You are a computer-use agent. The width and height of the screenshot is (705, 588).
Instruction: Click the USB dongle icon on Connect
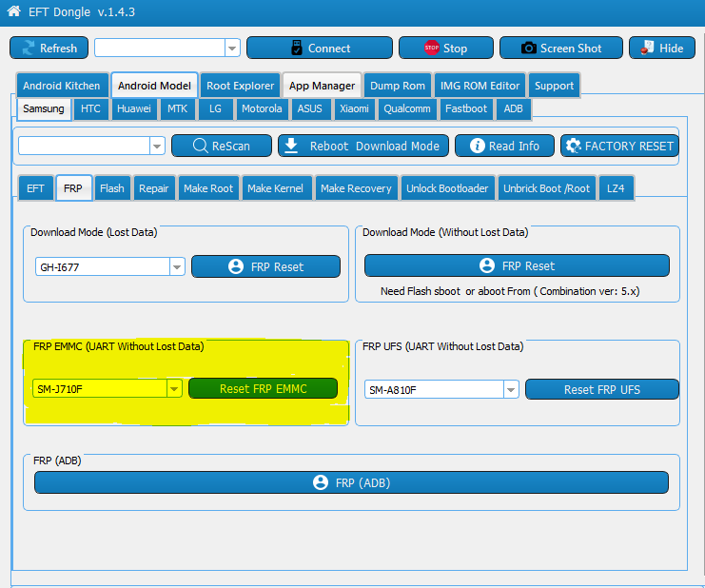pos(296,48)
